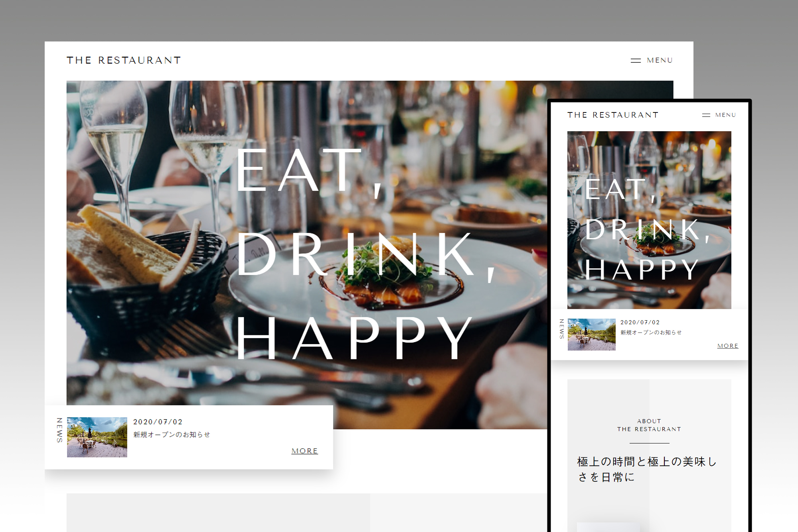Open the desktop news garden thumbnail

(x=97, y=437)
